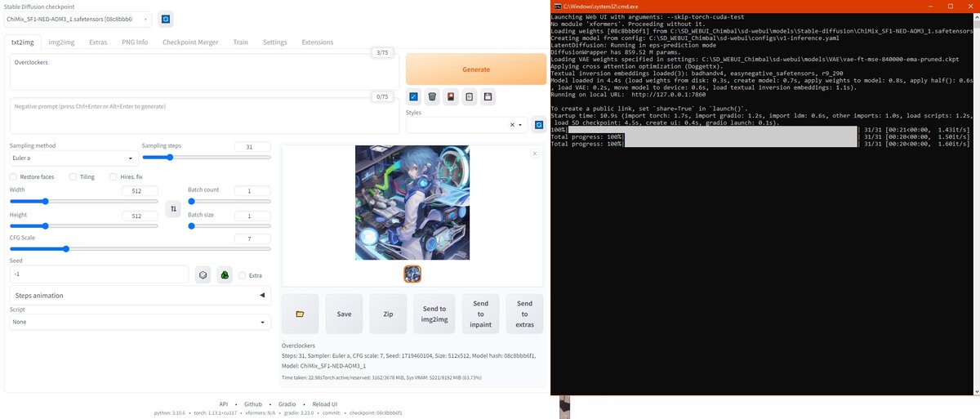
Task: Click the Seed input field
Action: pos(99,274)
